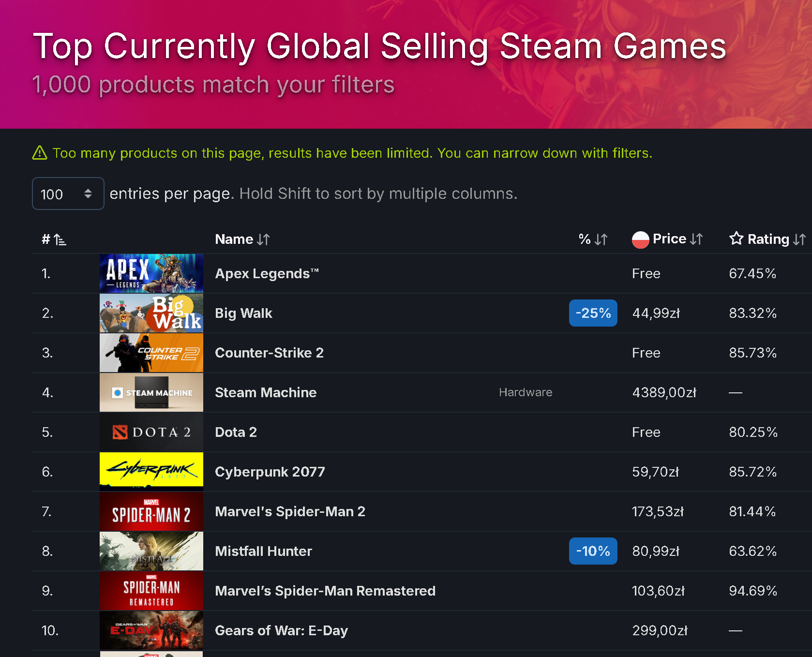Viewport: 812px width, 657px height.
Task: Open Gears of War: E-Day link
Action: pyautogui.click(x=281, y=630)
